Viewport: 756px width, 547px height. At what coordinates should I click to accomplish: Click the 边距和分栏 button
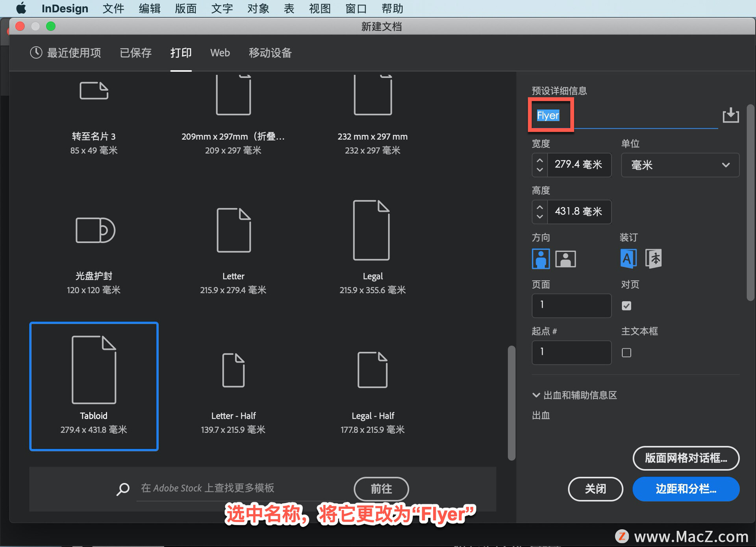click(686, 489)
